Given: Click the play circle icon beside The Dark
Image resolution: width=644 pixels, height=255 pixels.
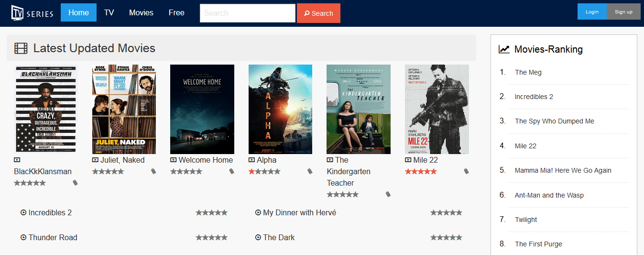Looking at the screenshot, I should tap(258, 237).
